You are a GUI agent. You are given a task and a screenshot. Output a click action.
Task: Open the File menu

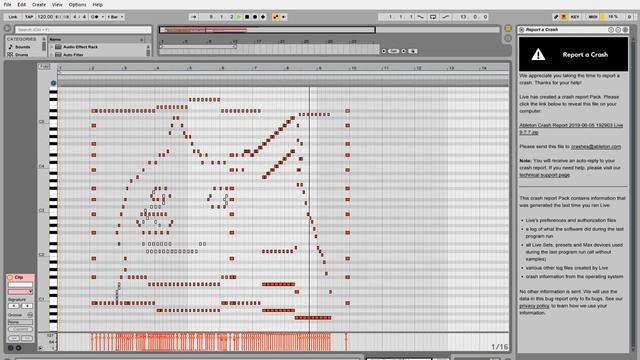pyautogui.click(x=7, y=4)
